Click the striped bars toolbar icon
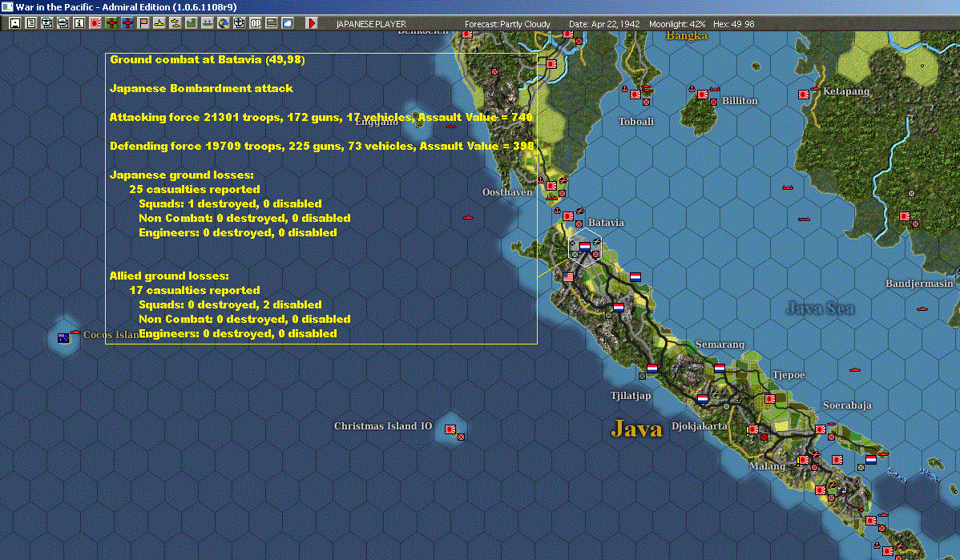 (x=271, y=23)
